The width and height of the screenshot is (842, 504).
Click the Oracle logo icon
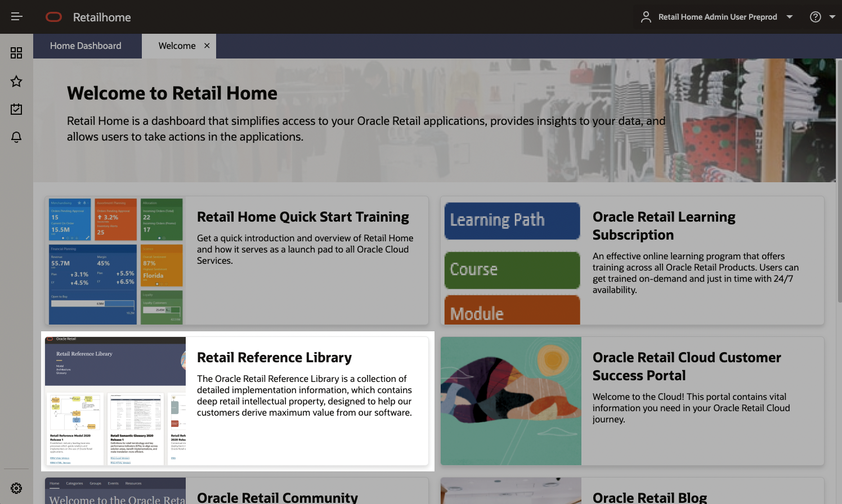click(53, 17)
